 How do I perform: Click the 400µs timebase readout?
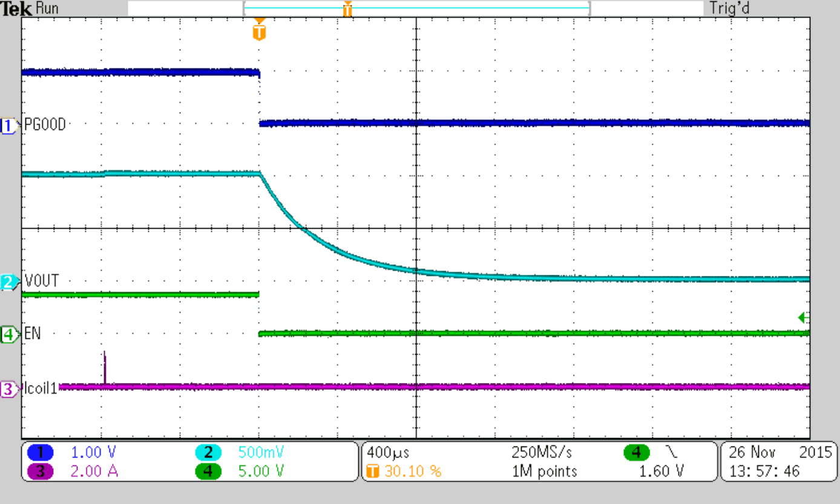click(387, 452)
